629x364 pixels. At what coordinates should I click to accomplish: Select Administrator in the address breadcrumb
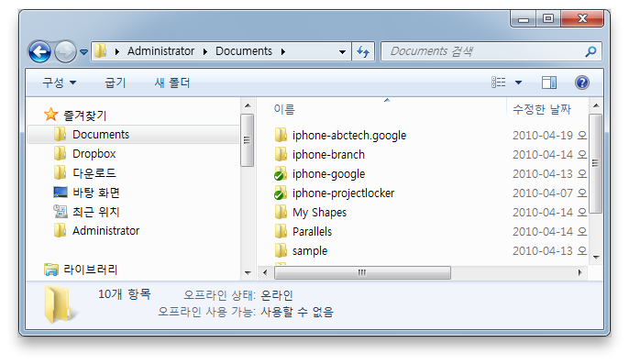coord(160,51)
